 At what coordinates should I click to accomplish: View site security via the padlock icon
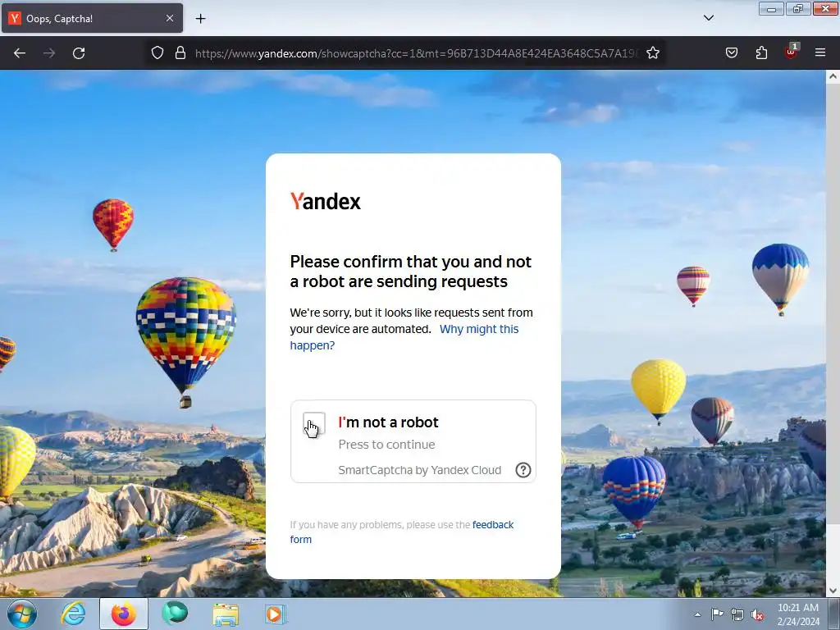click(180, 52)
